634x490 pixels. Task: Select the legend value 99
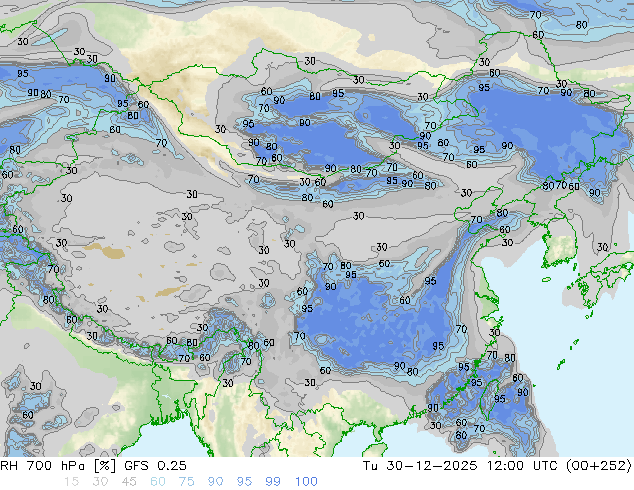point(273,482)
